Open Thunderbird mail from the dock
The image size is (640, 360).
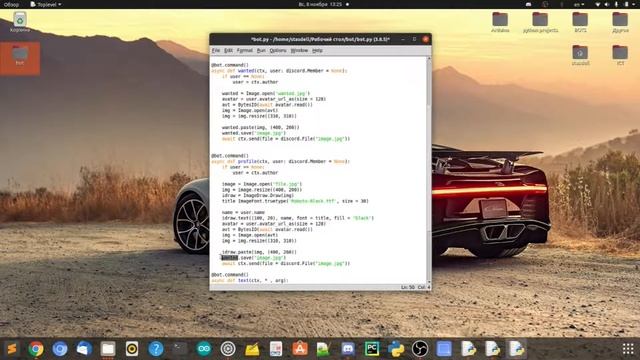(84, 349)
